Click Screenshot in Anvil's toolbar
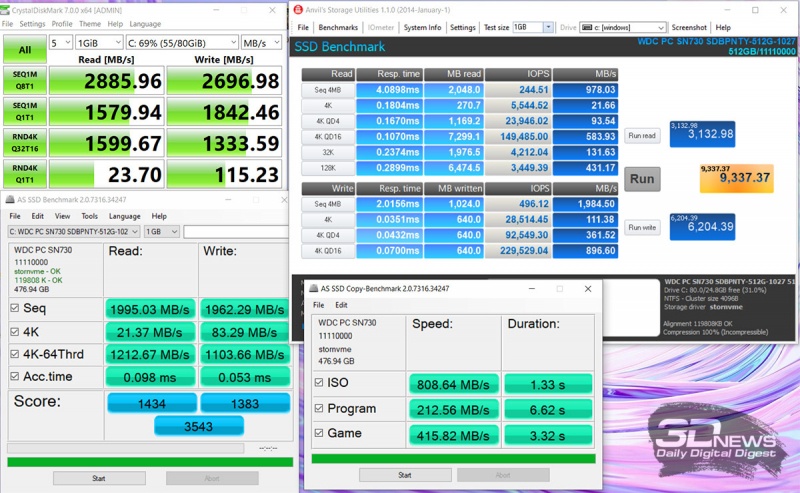 tap(689, 28)
